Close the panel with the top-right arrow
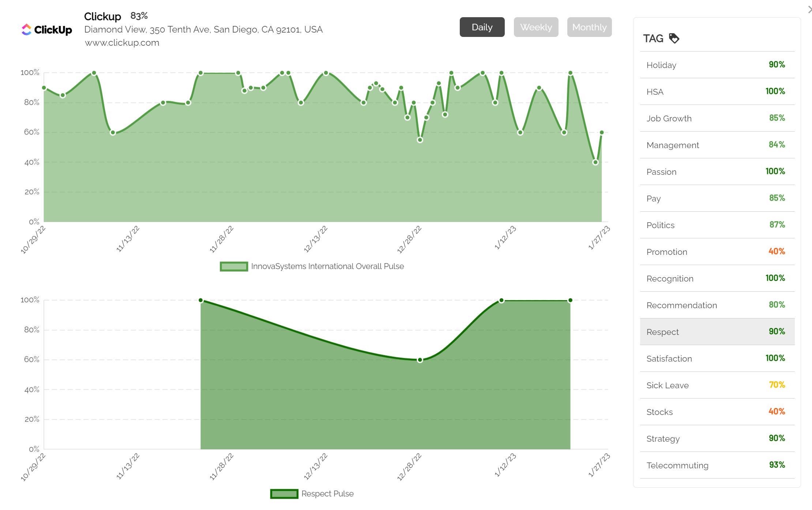 click(x=809, y=10)
